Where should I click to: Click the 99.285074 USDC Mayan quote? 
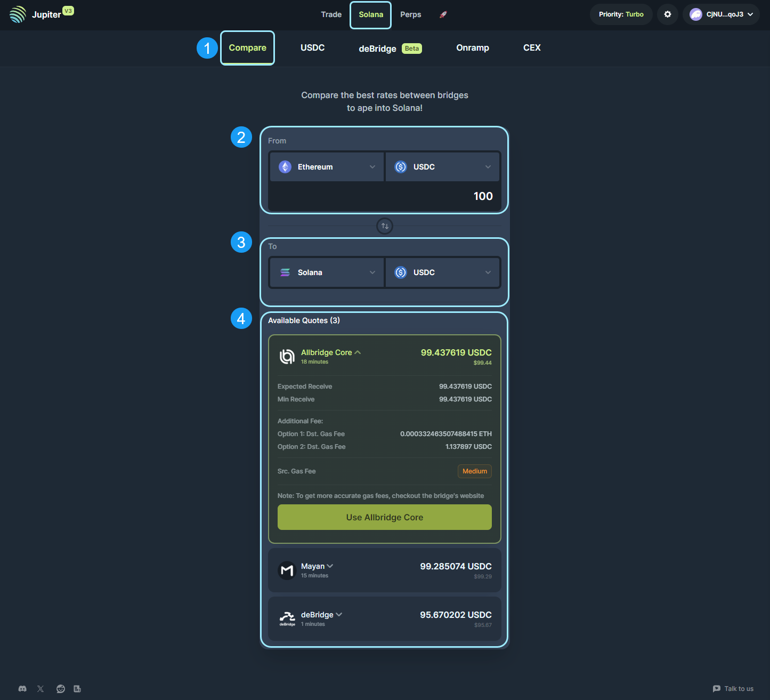tap(456, 566)
